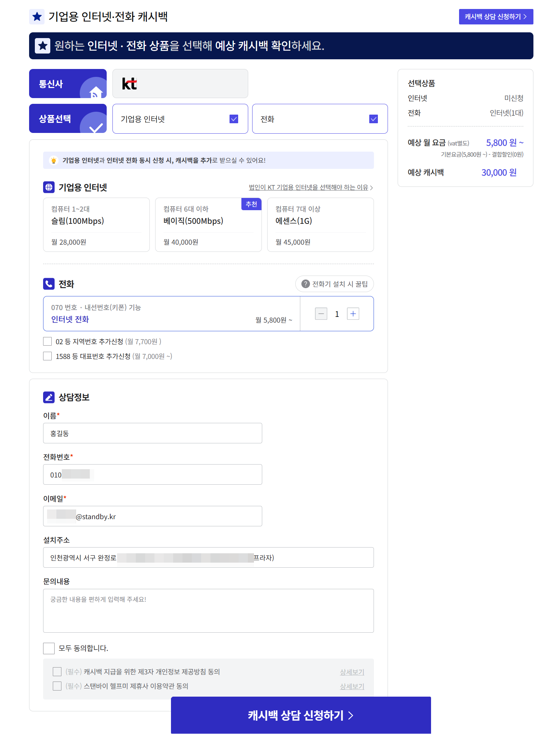Click the 상품선택 step tile

point(68,118)
